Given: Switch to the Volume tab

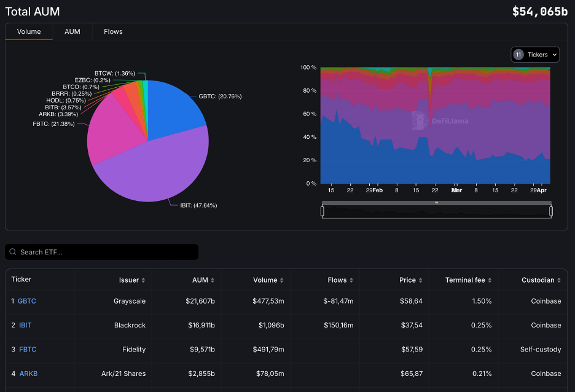Looking at the screenshot, I should click(29, 31).
